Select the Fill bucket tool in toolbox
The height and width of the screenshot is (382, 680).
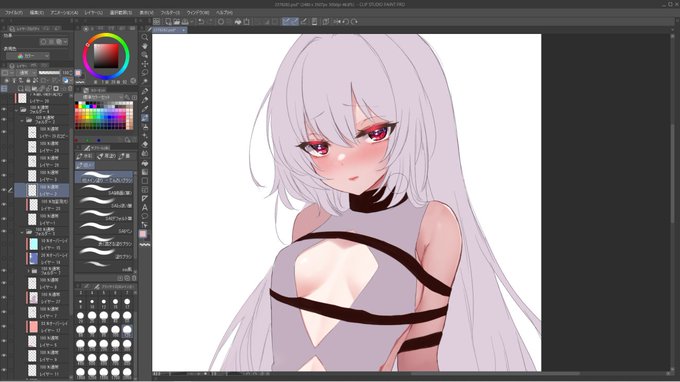145,163
